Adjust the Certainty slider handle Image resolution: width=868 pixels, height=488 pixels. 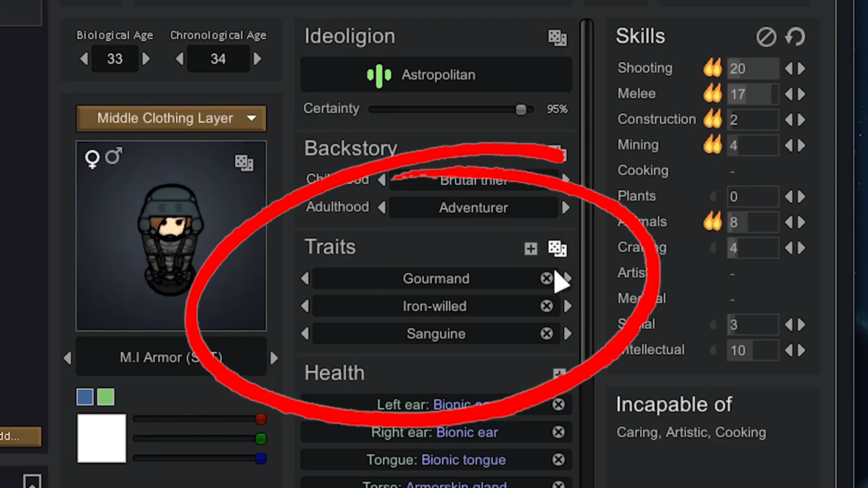click(x=521, y=109)
